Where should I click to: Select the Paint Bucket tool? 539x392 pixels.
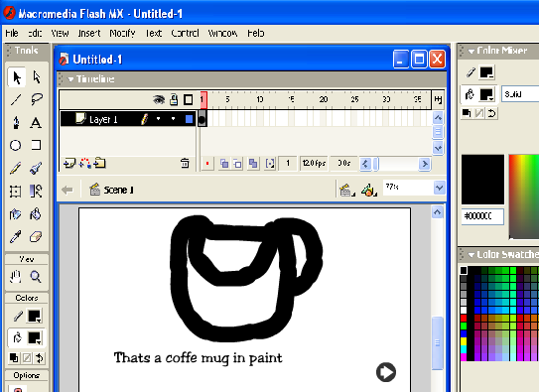pyautogui.click(x=36, y=214)
